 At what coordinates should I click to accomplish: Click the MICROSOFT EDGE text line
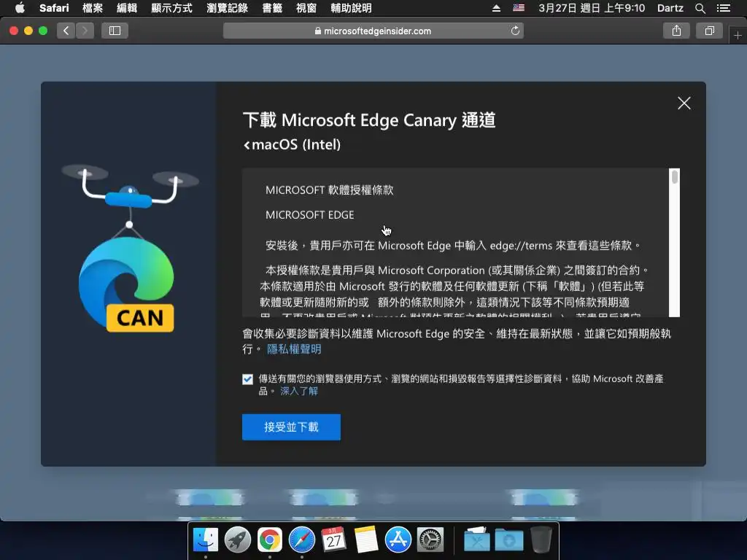tap(309, 215)
